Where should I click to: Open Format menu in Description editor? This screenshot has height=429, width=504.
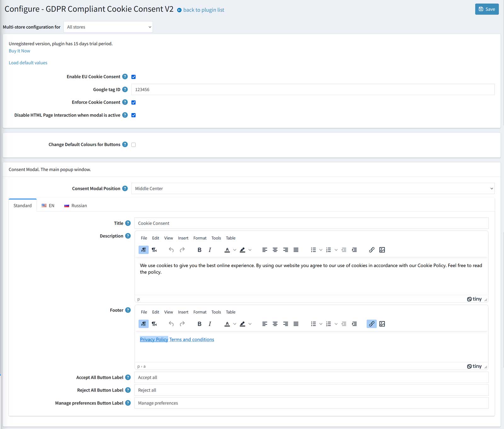click(x=200, y=238)
